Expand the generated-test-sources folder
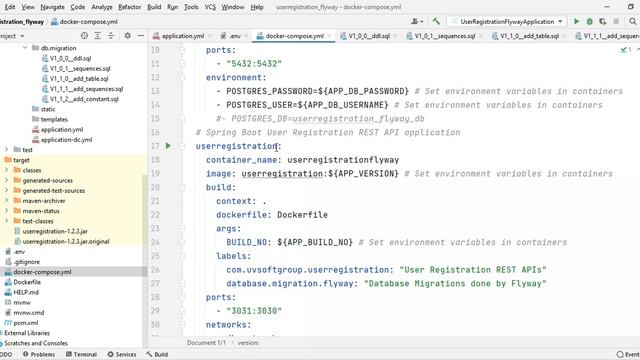640x360 pixels. 7,190
